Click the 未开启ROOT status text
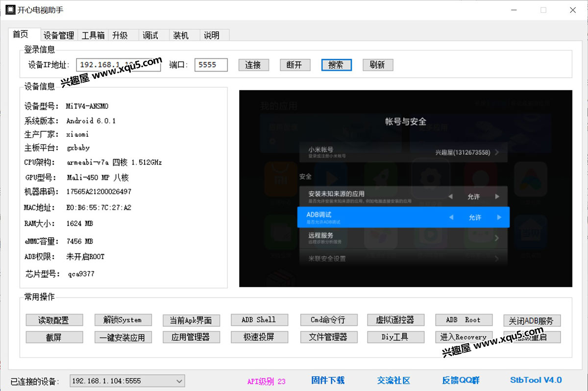 (85, 257)
